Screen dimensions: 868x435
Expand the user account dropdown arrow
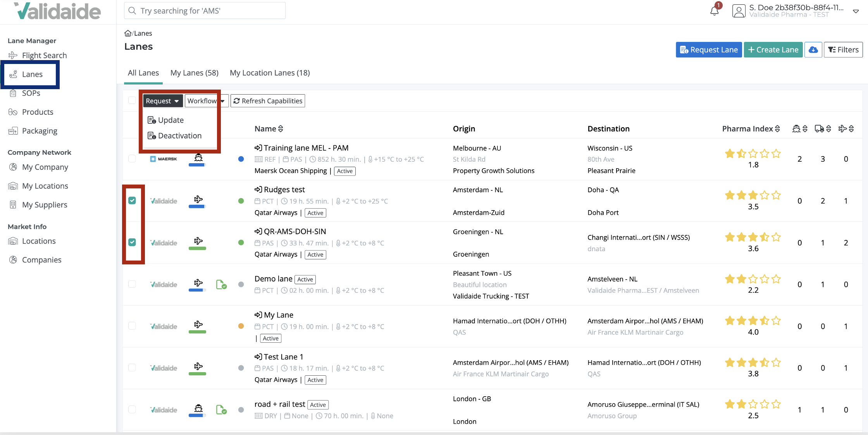coord(856,11)
